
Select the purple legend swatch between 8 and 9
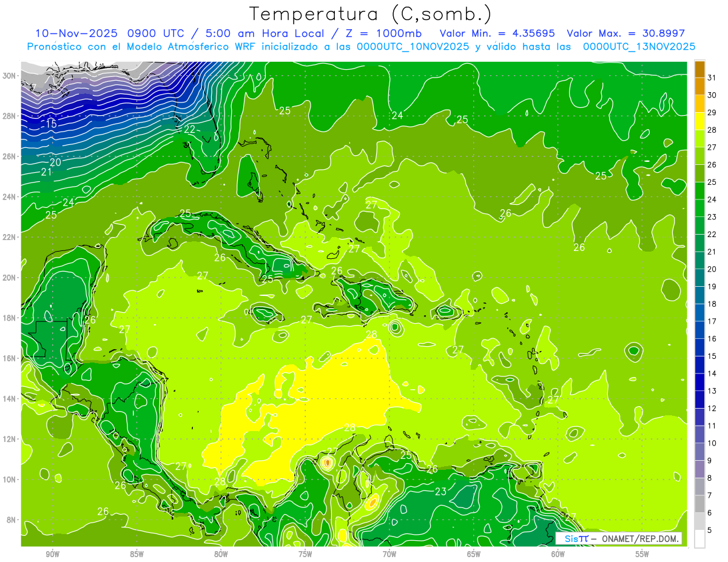pos(699,469)
